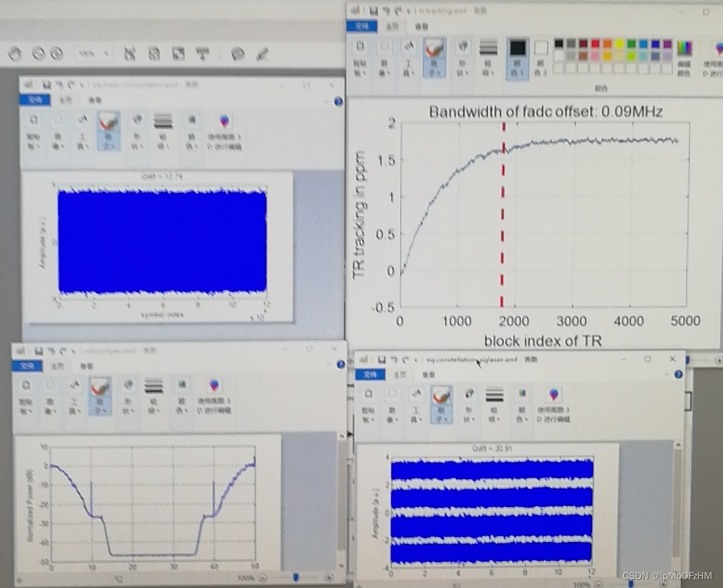Switch to Home tab in the TR tracking Paint window
723x588 pixels.
click(x=392, y=26)
